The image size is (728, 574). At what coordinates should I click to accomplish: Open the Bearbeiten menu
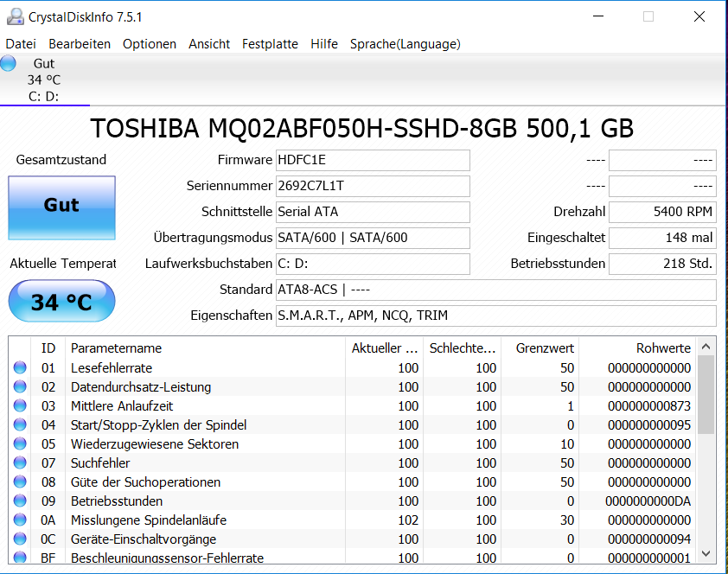(x=80, y=44)
